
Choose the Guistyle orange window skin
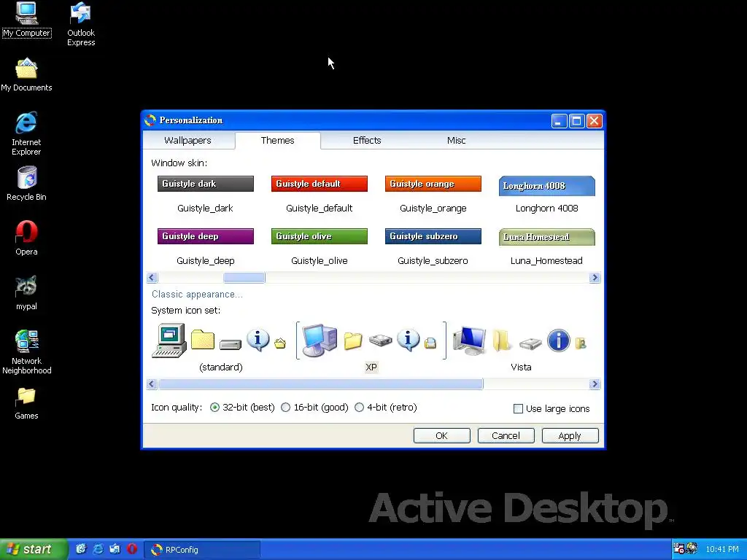coord(433,194)
